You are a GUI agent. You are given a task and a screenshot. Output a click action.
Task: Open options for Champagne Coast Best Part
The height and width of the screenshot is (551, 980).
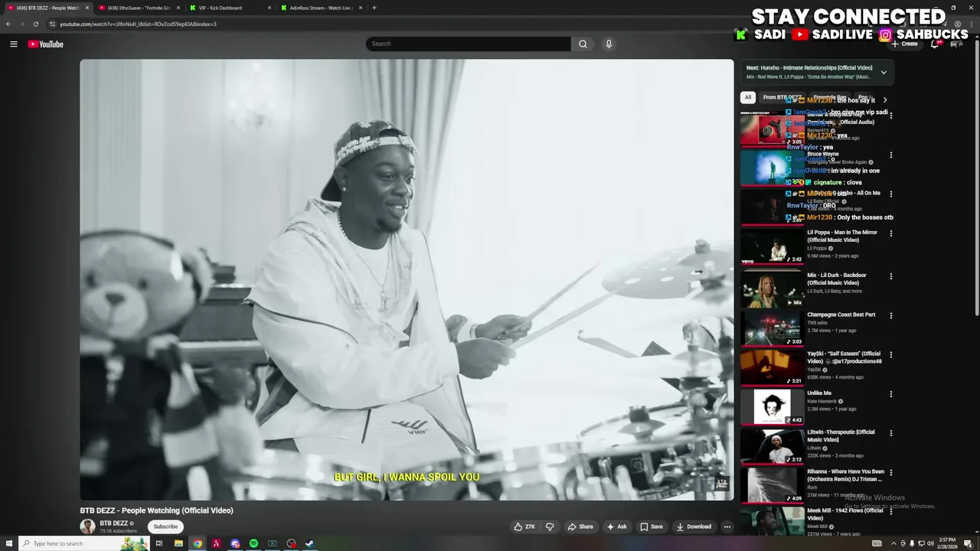pos(891,315)
